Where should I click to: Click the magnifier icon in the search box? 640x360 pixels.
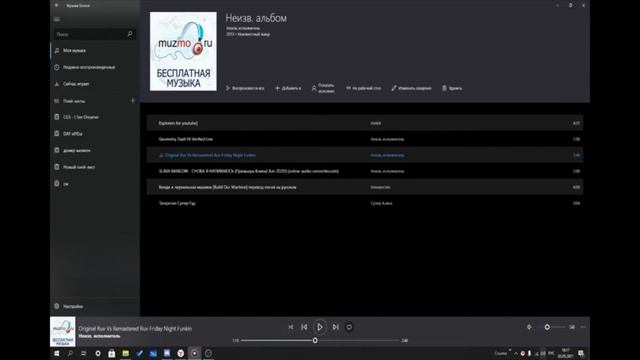coord(130,34)
